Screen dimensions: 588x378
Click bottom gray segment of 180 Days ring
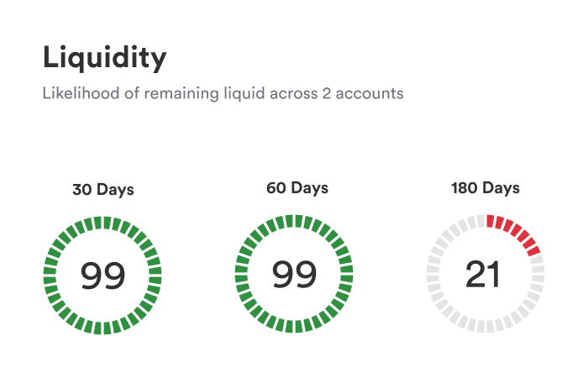[486, 328]
